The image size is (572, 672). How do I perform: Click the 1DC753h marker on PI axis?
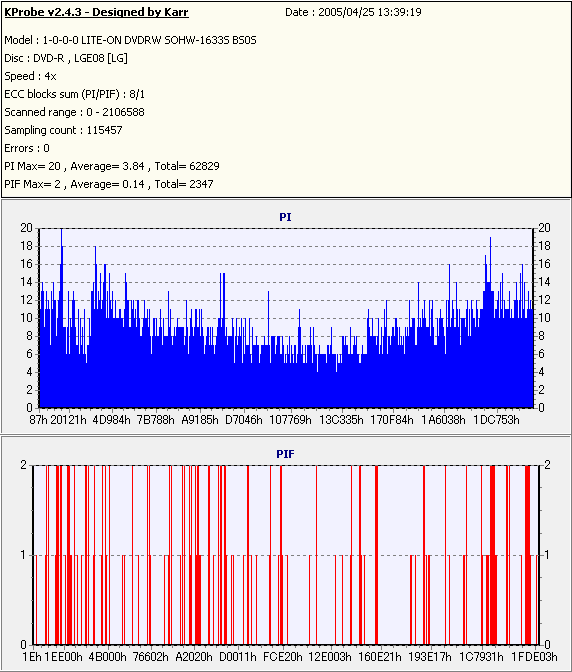tap(496, 420)
